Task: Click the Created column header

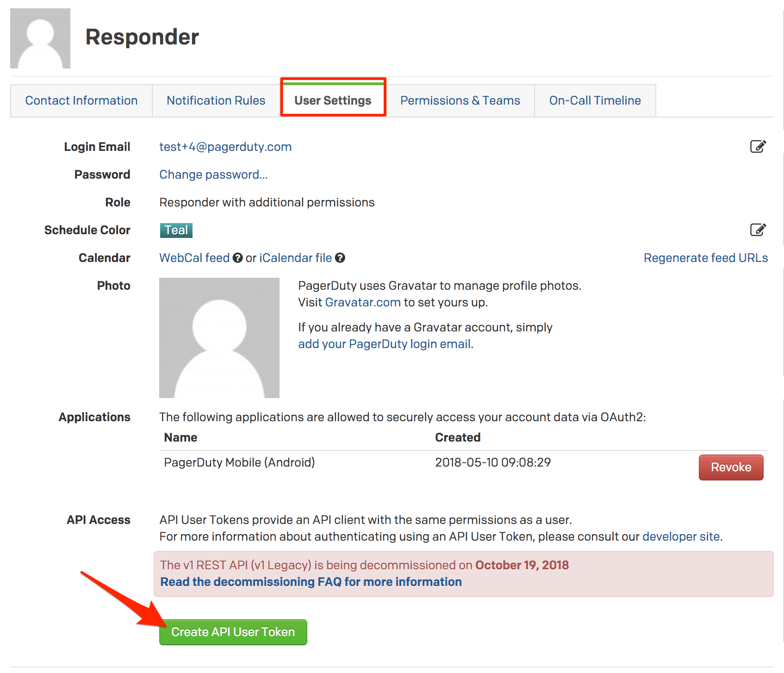Action: pyautogui.click(x=458, y=437)
